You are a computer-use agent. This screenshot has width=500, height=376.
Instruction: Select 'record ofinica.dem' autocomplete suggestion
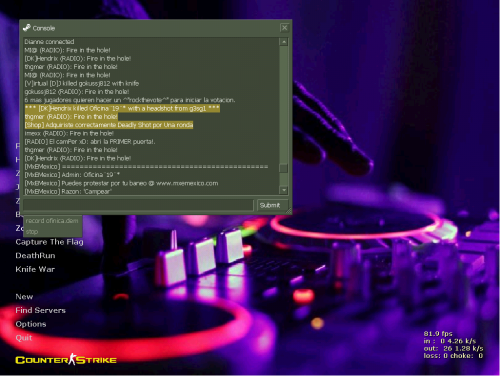pyautogui.click(x=52, y=221)
